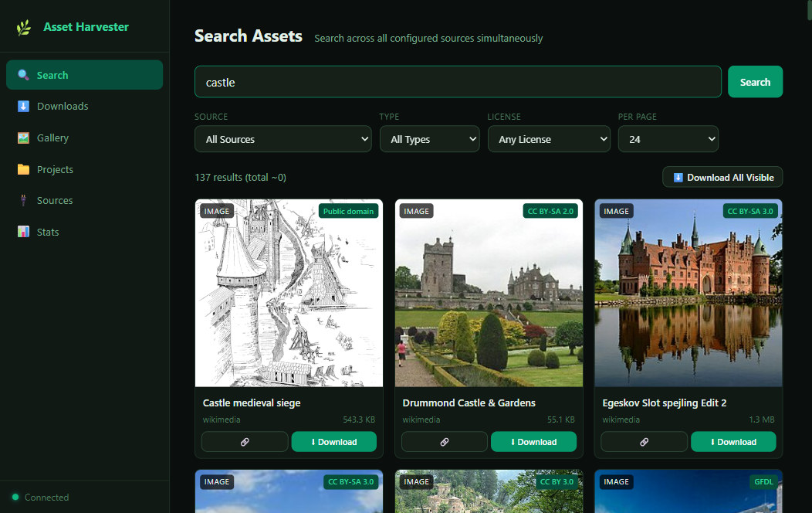Click the blue download arrow icon beside Downloads
Image resolution: width=812 pixels, height=513 pixels.
coord(23,106)
